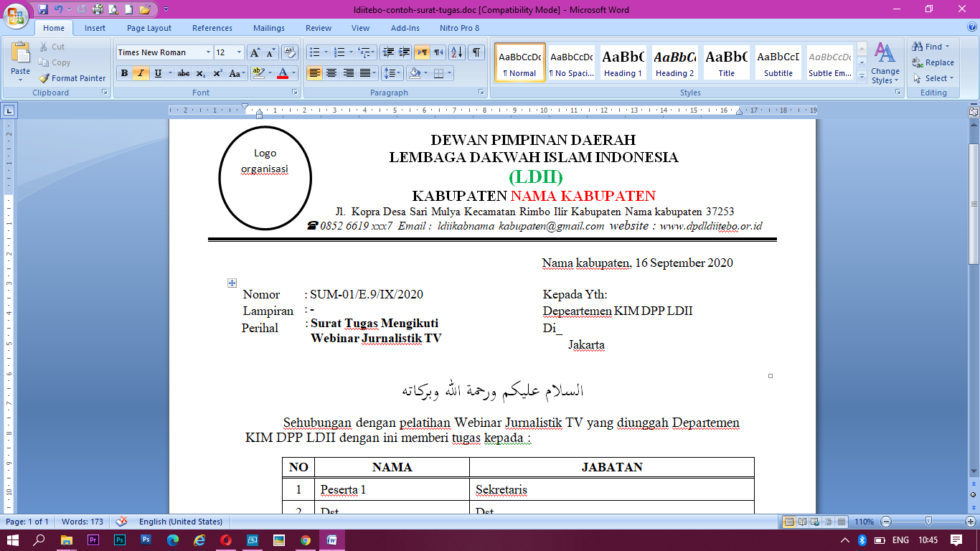The height and width of the screenshot is (551, 980).
Task: Click the red Font Color swatch
Action: point(283,73)
